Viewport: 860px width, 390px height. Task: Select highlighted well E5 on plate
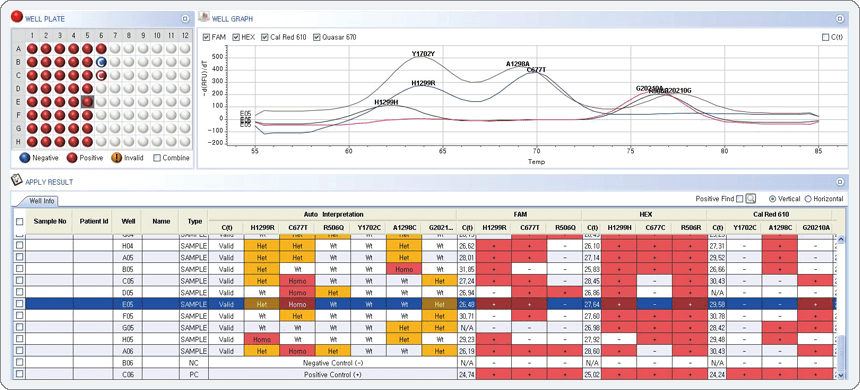tap(87, 101)
